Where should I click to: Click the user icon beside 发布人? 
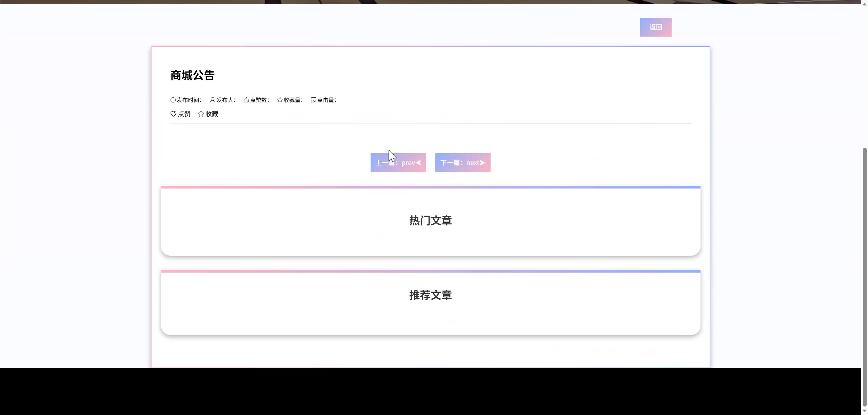(212, 100)
